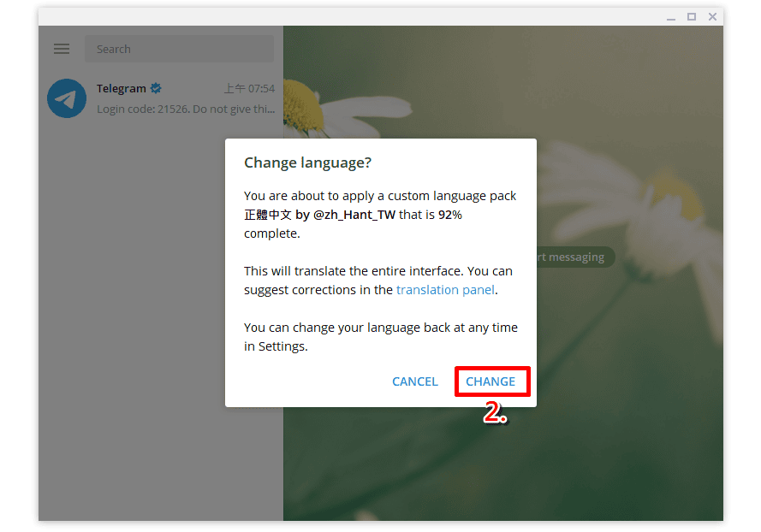Open the translation panel link
This screenshot has height=532, width=761.
[x=445, y=289]
